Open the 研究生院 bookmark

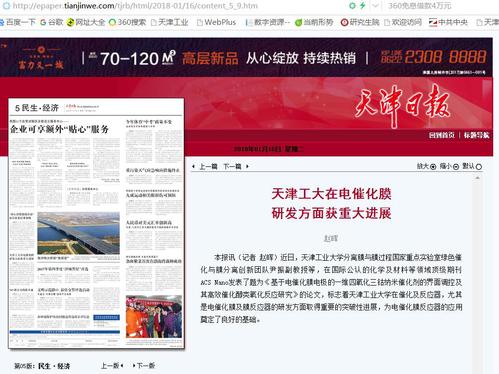(360, 22)
